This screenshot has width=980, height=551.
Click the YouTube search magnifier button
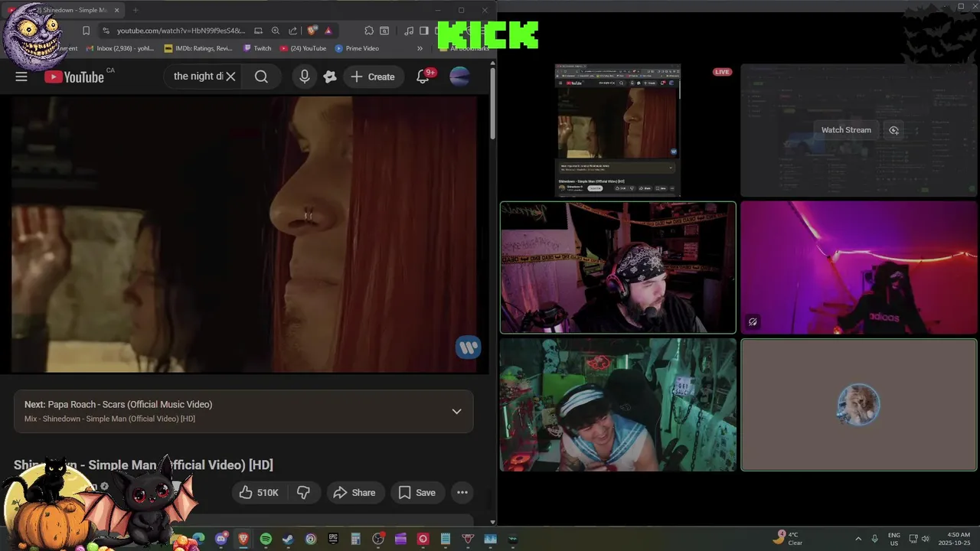(x=261, y=77)
